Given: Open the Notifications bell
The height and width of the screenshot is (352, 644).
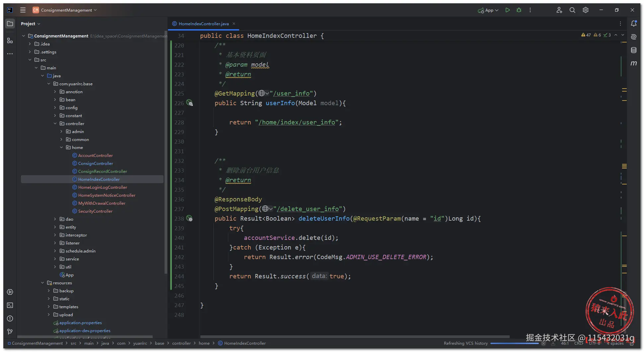Looking at the screenshot, I should coord(634,24).
